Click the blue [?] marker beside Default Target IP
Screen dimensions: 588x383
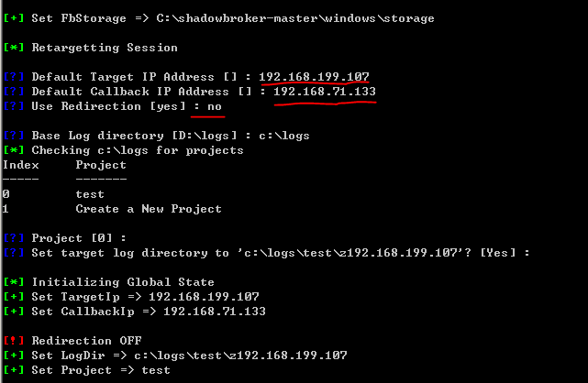click(x=14, y=77)
